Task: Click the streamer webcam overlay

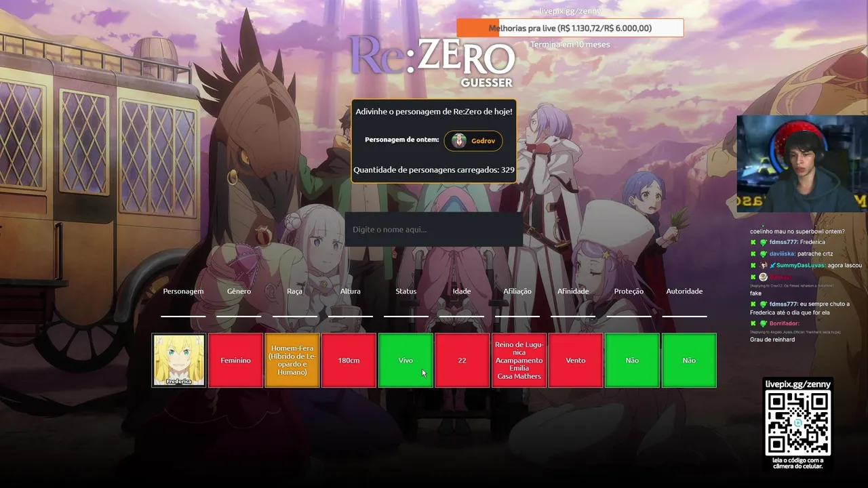Action: tap(802, 163)
